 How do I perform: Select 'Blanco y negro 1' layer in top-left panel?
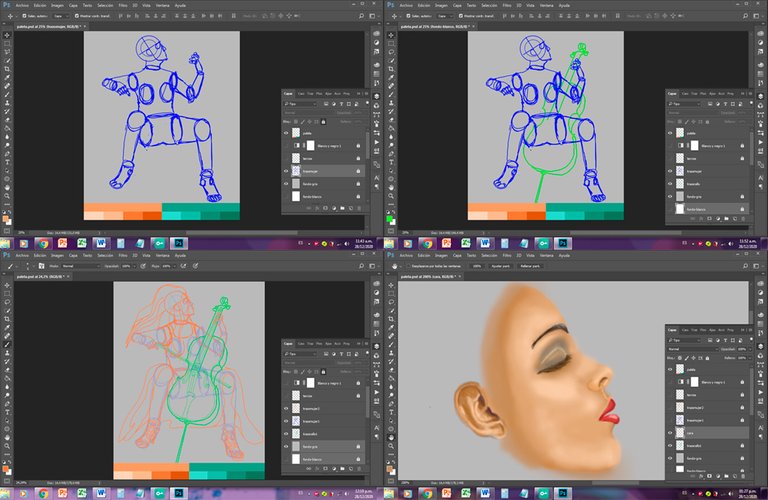coord(324,145)
